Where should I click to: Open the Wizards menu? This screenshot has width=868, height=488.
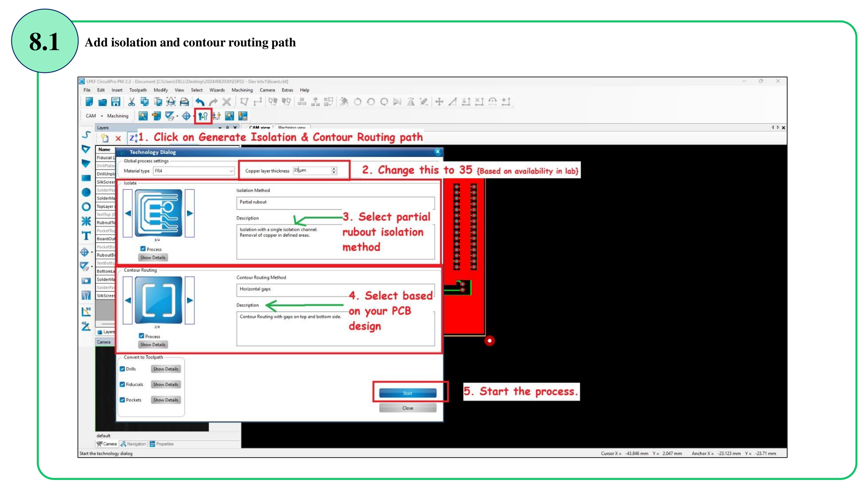coord(217,90)
